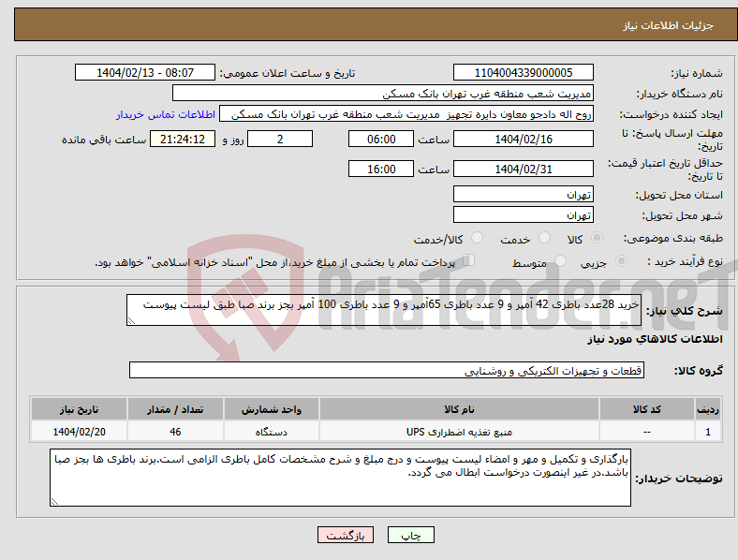Click the response deadline date 1404/02/16

tap(524, 140)
